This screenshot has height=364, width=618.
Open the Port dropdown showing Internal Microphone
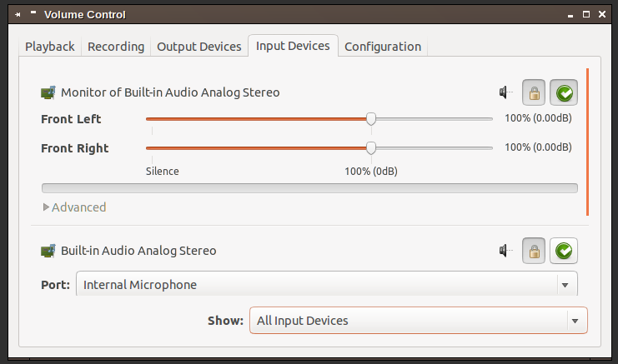[x=326, y=285]
